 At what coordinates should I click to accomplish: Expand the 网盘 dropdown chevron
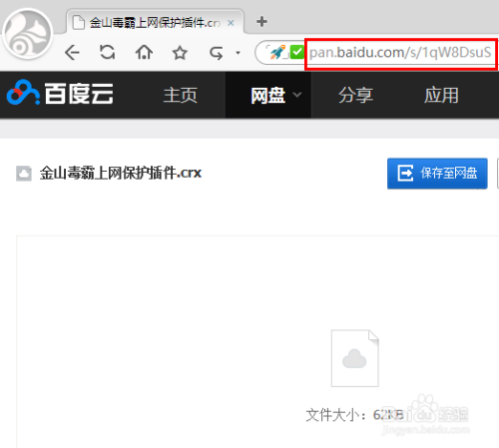(x=297, y=95)
